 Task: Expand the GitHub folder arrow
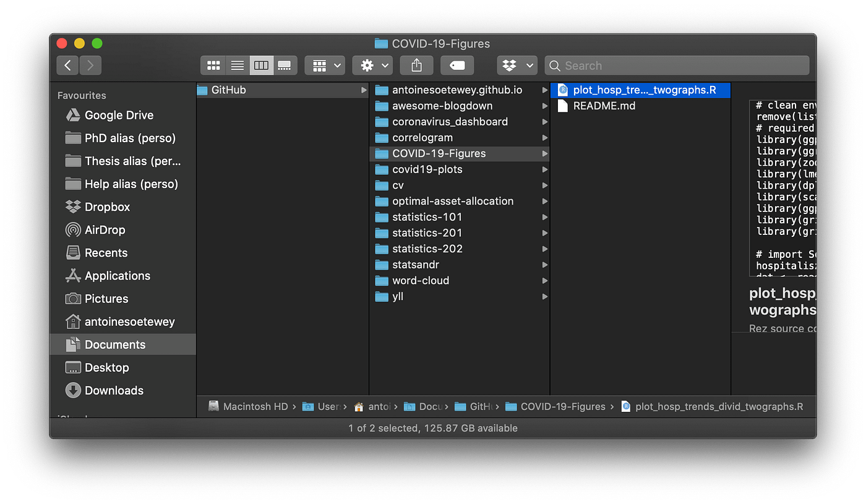(x=364, y=90)
